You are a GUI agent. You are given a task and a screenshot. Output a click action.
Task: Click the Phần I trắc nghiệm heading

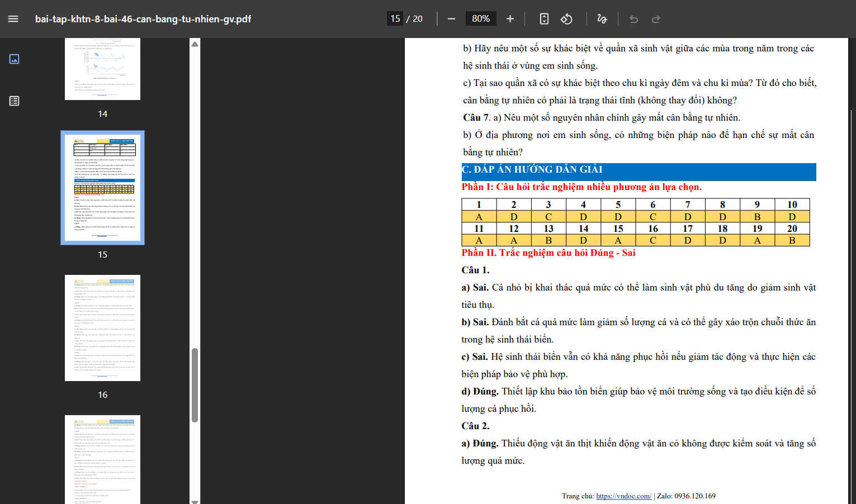[581, 187]
